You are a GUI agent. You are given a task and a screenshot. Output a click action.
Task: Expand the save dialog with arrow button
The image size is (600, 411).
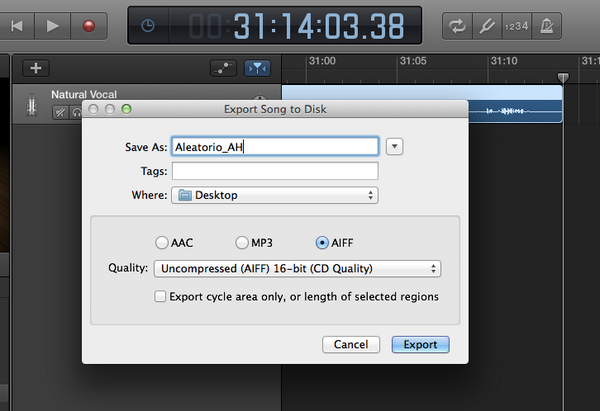pos(395,147)
